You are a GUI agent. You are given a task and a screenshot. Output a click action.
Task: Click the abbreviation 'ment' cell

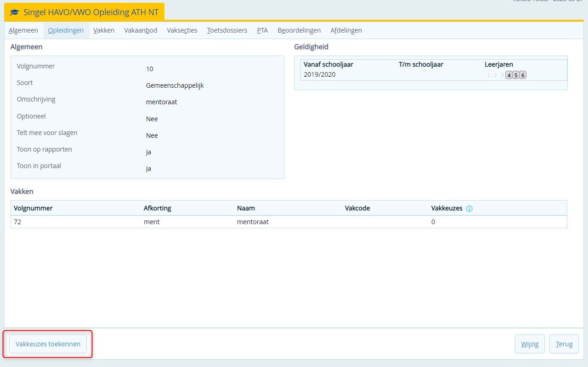[x=152, y=222]
